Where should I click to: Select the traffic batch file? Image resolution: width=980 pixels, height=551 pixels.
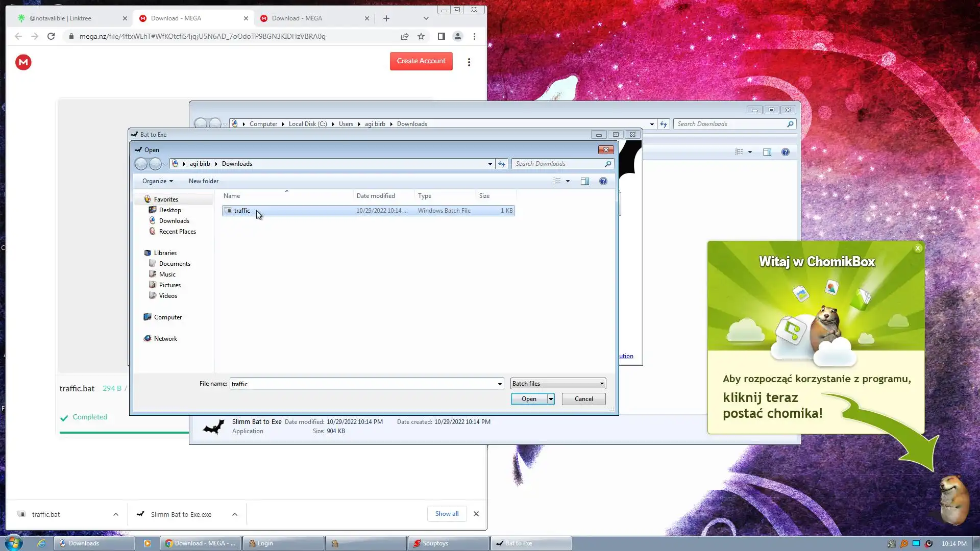pos(242,211)
